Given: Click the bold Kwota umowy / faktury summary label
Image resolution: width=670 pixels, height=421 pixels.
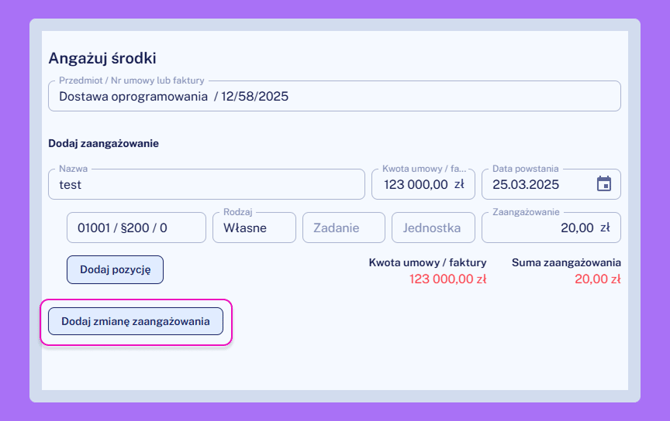Looking at the screenshot, I should (427, 263).
